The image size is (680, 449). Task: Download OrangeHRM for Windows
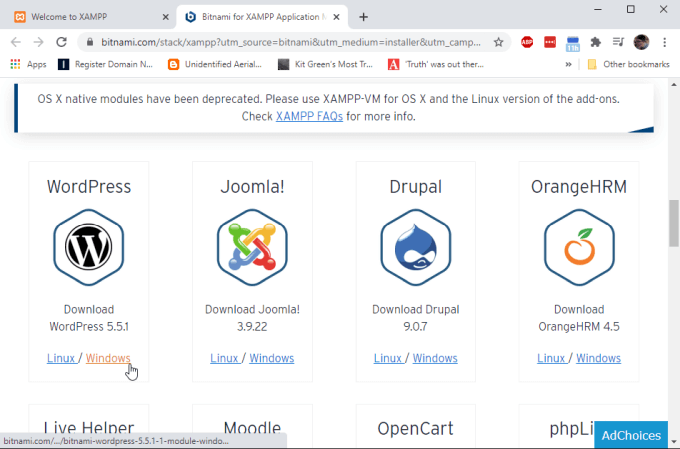[x=598, y=358]
